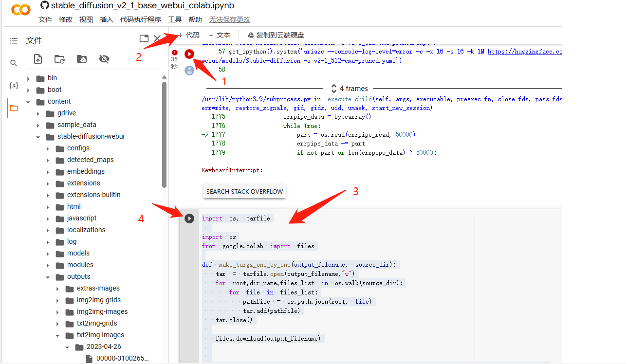Open the Colab home logo

point(20,9)
